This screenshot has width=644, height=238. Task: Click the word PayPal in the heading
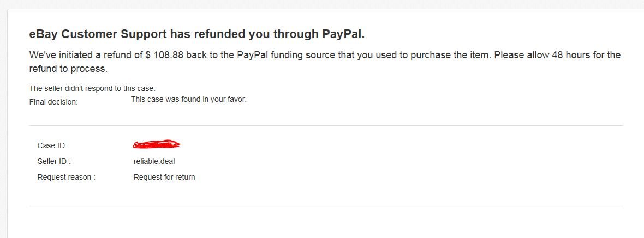[x=343, y=34]
